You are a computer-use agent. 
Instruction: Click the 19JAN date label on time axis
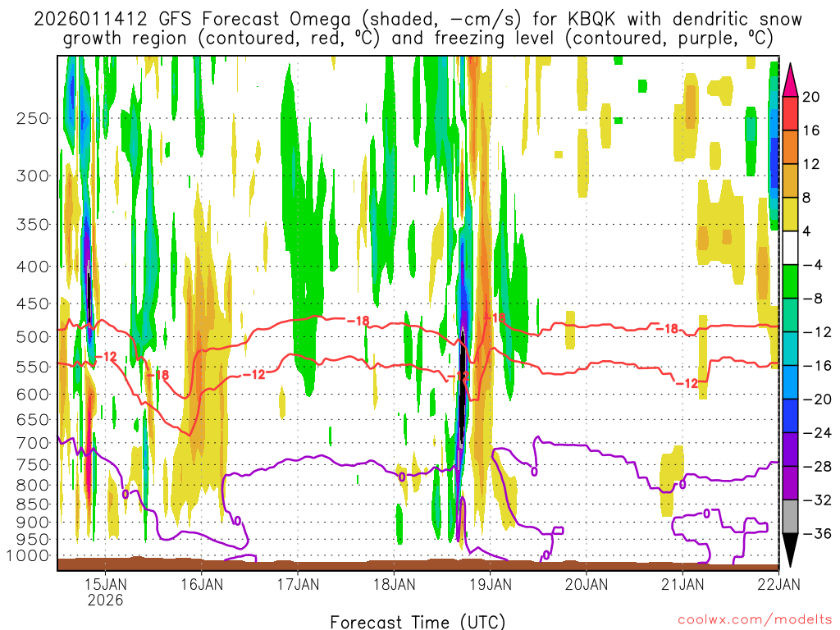491,584
